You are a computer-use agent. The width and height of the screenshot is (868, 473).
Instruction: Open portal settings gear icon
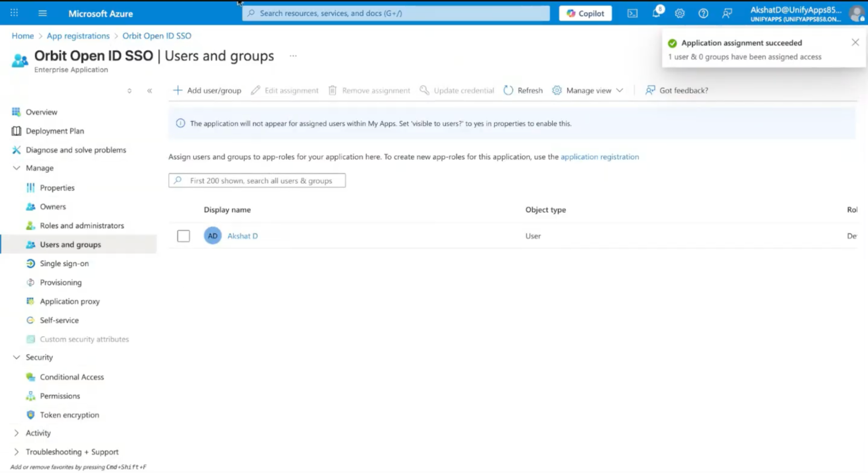pos(680,13)
